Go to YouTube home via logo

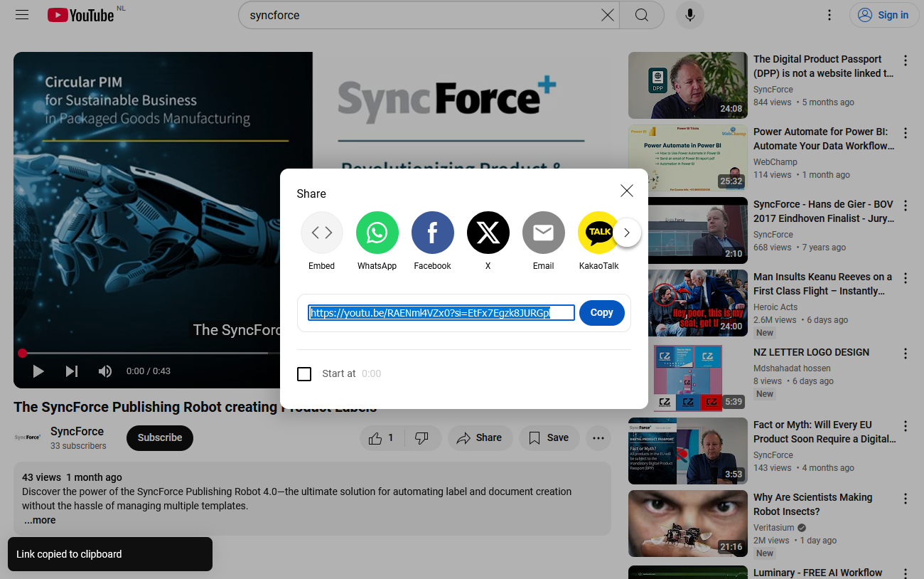coord(81,15)
